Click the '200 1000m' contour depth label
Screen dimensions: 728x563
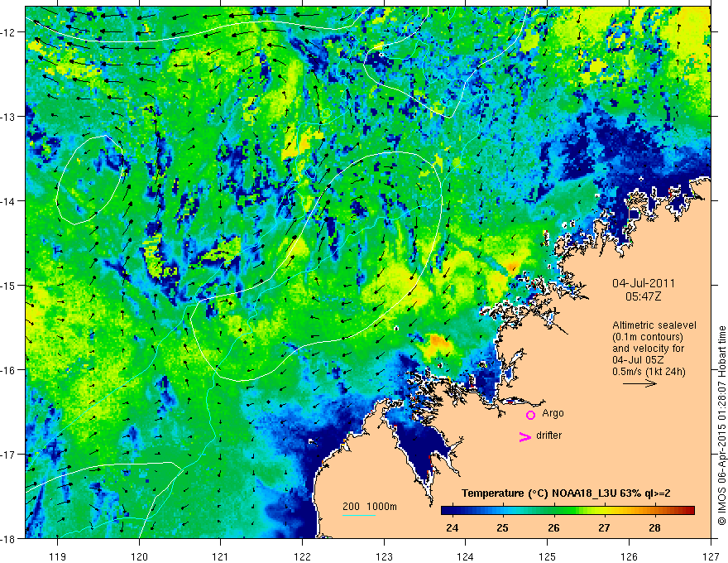(x=370, y=507)
